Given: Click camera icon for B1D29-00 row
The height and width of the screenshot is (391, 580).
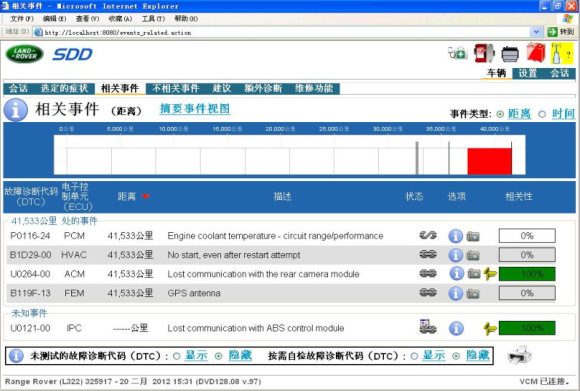Looking at the screenshot, I should point(473,255).
